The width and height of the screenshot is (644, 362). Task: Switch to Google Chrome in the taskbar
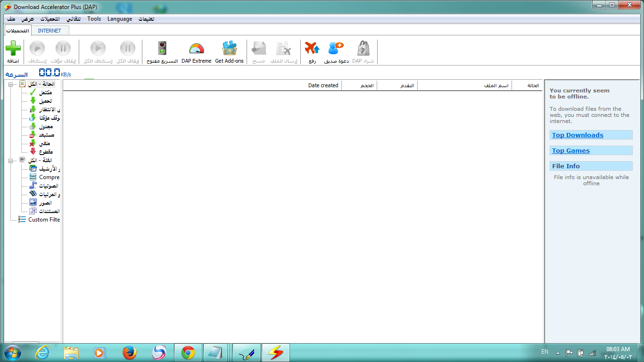[x=188, y=353]
